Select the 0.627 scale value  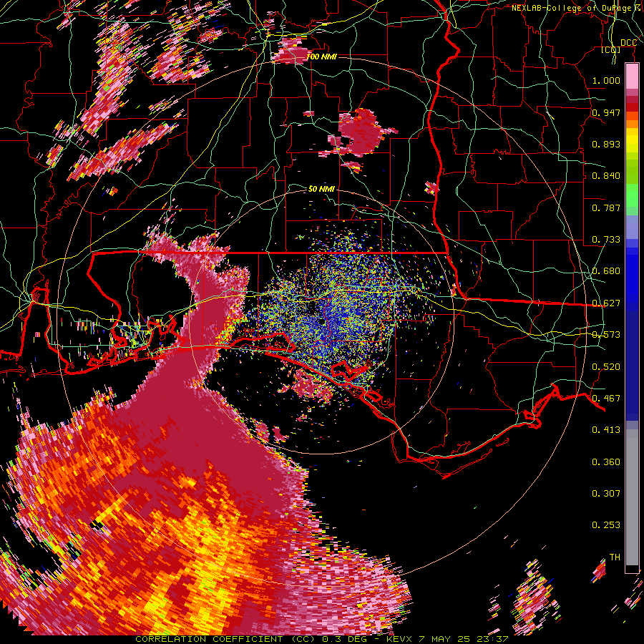(606, 303)
